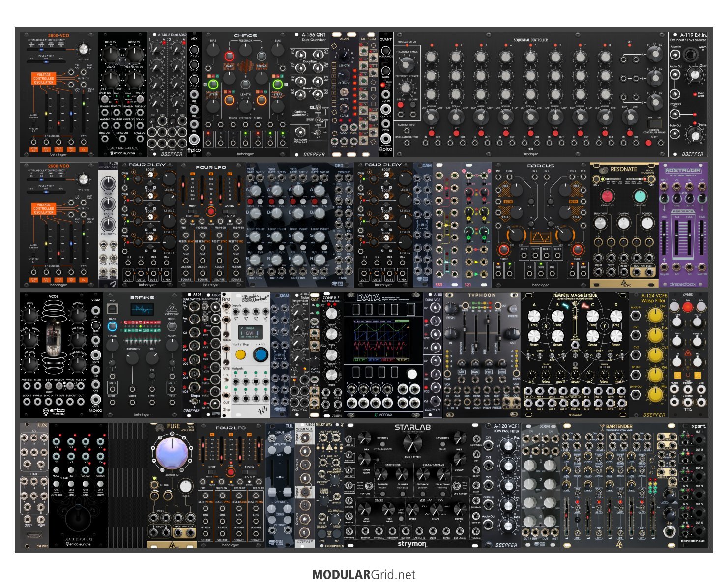The width and height of the screenshot is (728, 585).
Task: Click the HARMONICS knob on Brains
Action: pos(132,358)
